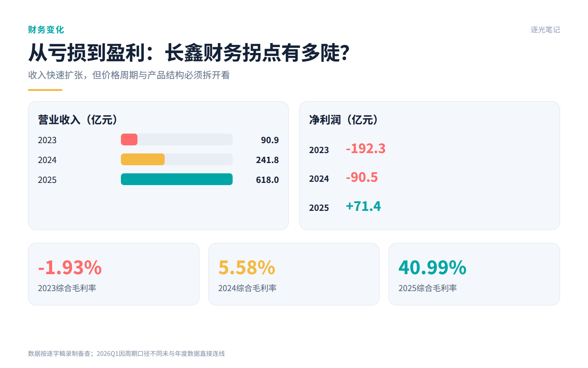Click the -192.3 net profit figure
The width and height of the screenshot is (588, 368).
click(366, 149)
